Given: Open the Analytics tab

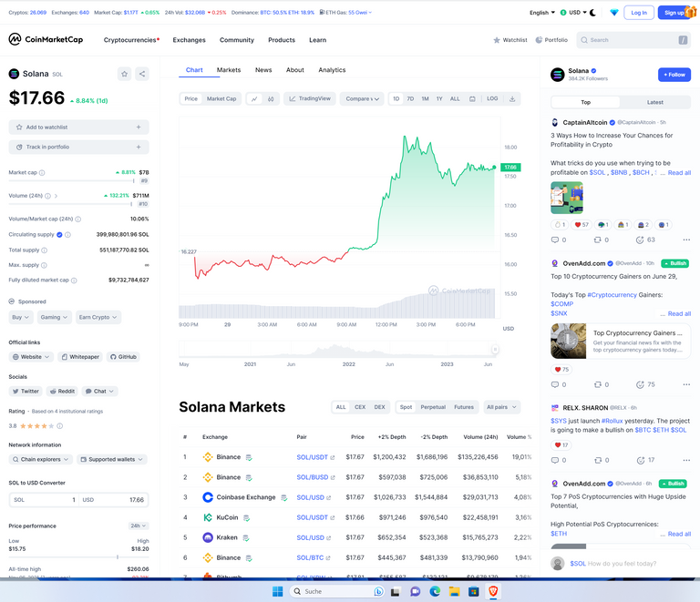Looking at the screenshot, I should click(x=332, y=70).
